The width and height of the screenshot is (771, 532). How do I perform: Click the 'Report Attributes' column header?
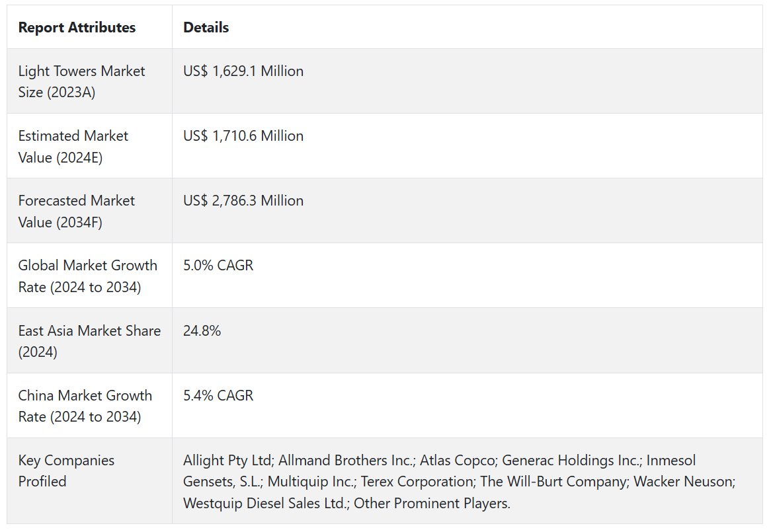[x=77, y=28]
